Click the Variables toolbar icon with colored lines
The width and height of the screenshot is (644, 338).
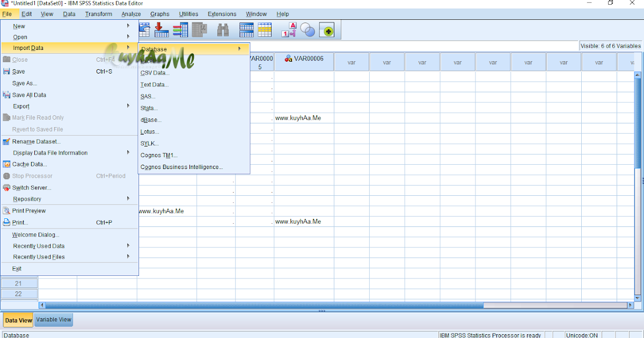[x=180, y=30]
